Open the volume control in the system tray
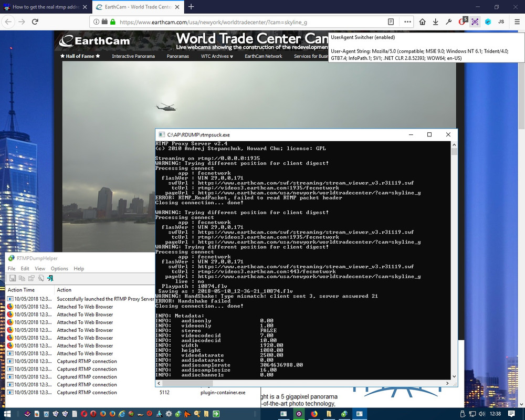The height and width of the screenshot is (420, 525). tap(482, 414)
